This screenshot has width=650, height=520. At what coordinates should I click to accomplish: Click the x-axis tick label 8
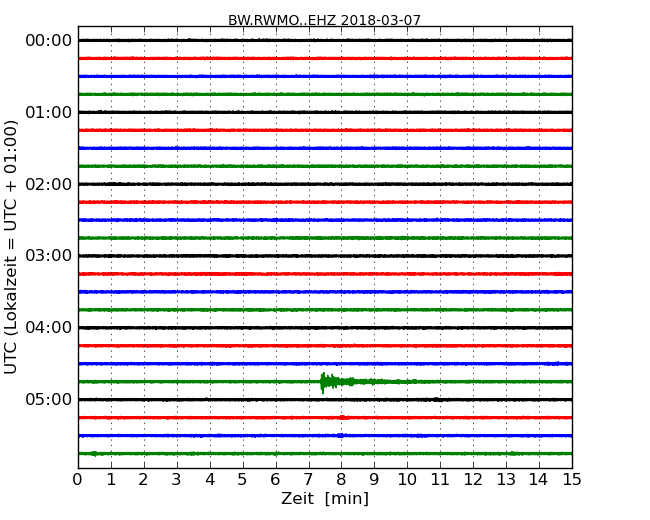point(341,480)
